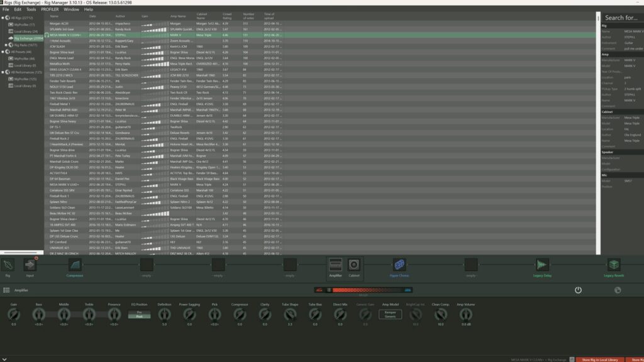Select the Amplifier module icon
This screenshot has height=362, width=644.
click(336, 265)
